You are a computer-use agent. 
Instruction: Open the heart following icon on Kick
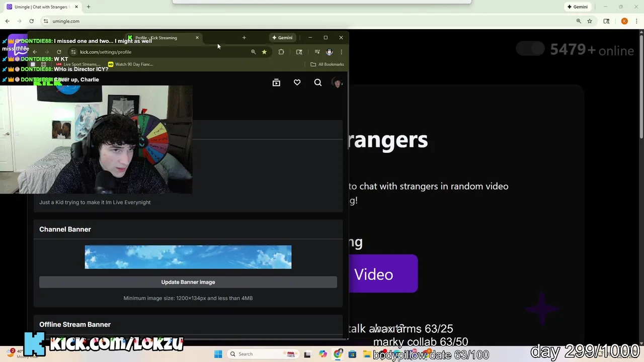point(297,82)
